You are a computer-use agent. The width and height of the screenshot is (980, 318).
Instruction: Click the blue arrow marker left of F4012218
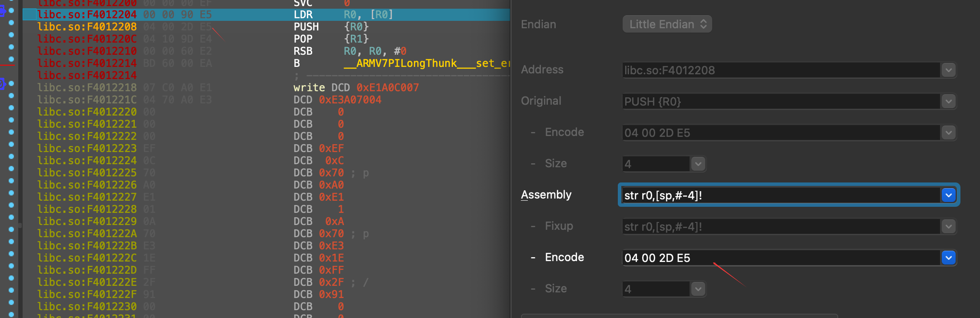[x=2, y=83]
